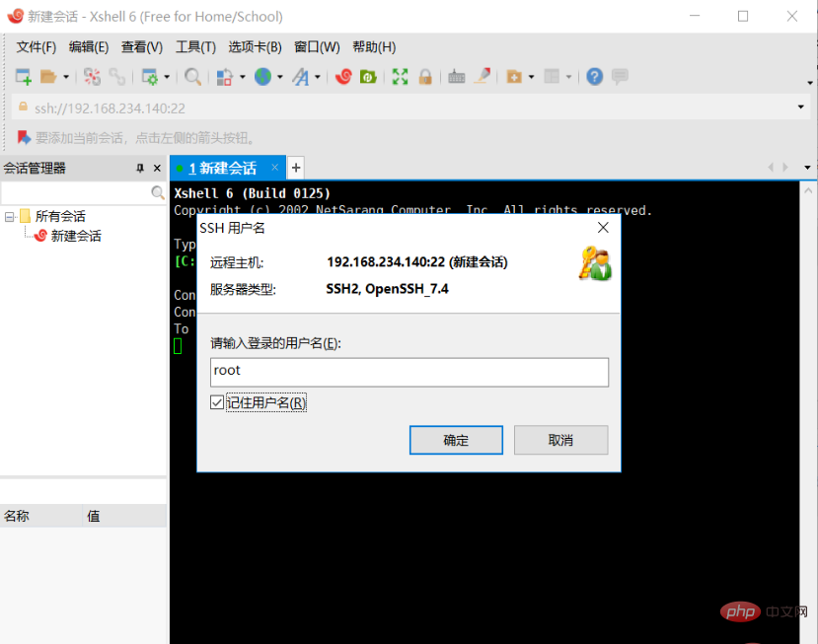Click the green Xftp file transfer icon
Image resolution: width=818 pixels, height=644 pixels.
[368, 77]
